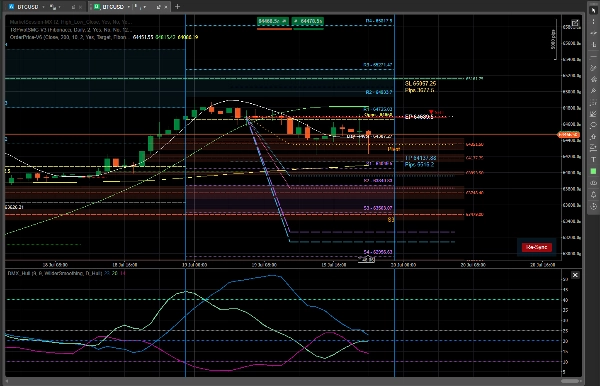Image resolution: width=600 pixels, height=386 pixels.
Task: Click the red Re-Sync button
Action: coord(536,247)
